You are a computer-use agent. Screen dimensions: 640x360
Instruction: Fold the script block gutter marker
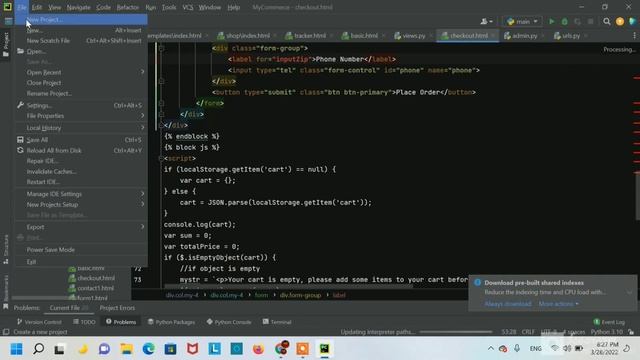(x=161, y=158)
